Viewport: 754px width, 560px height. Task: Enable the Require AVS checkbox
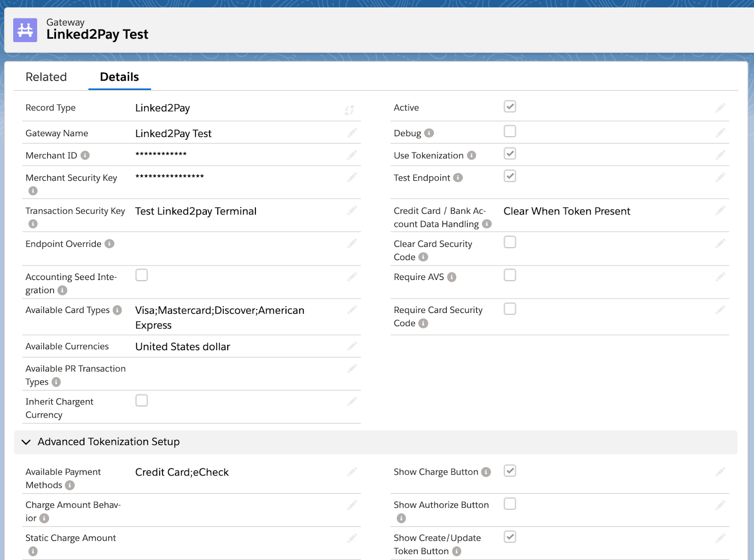[x=509, y=275]
